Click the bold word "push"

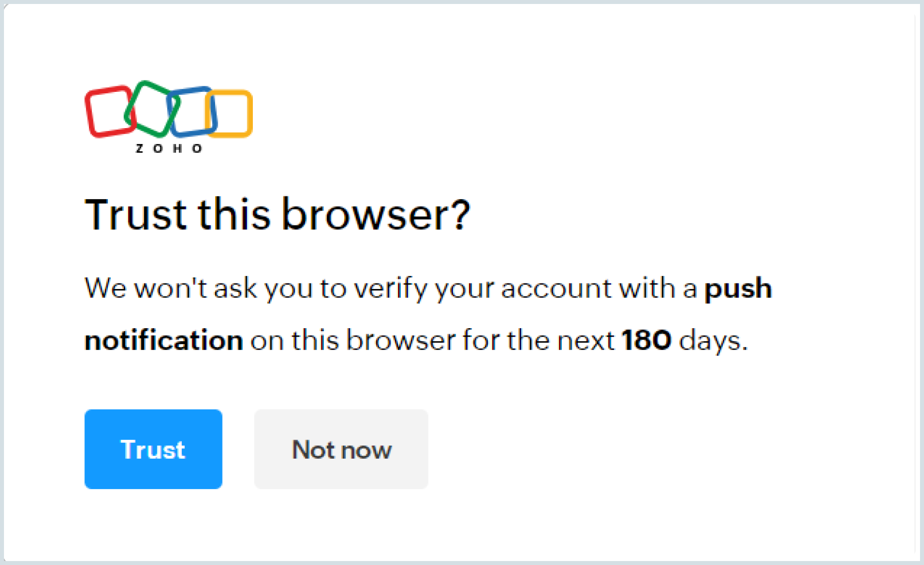(x=738, y=288)
